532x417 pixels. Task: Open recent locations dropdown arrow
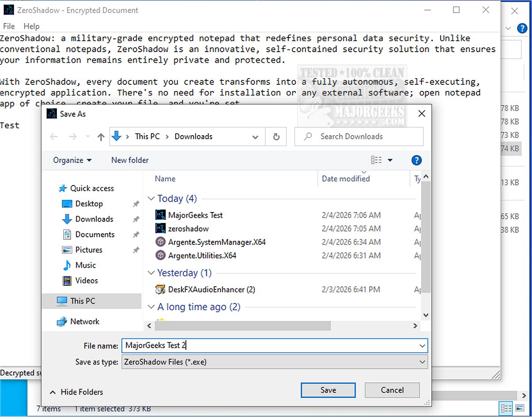click(x=87, y=137)
